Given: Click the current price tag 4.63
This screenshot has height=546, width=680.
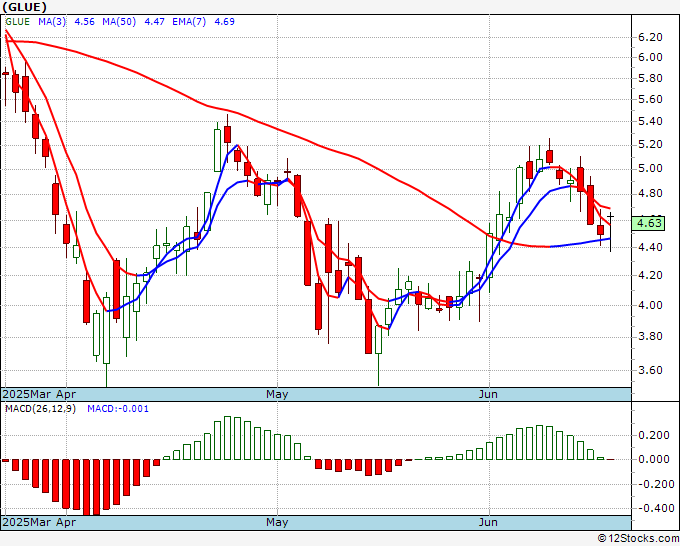Looking at the screenshot, I should coord(648,223).
